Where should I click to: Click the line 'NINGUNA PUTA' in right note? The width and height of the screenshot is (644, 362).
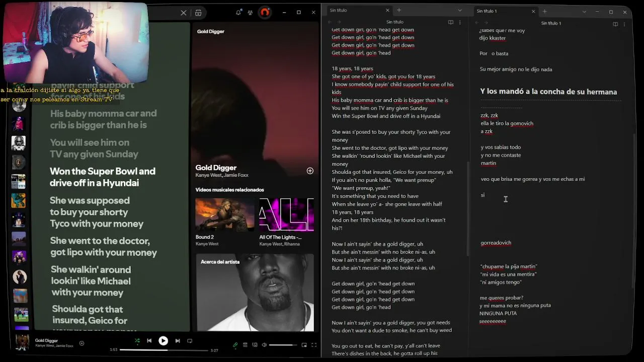(498, 313)
